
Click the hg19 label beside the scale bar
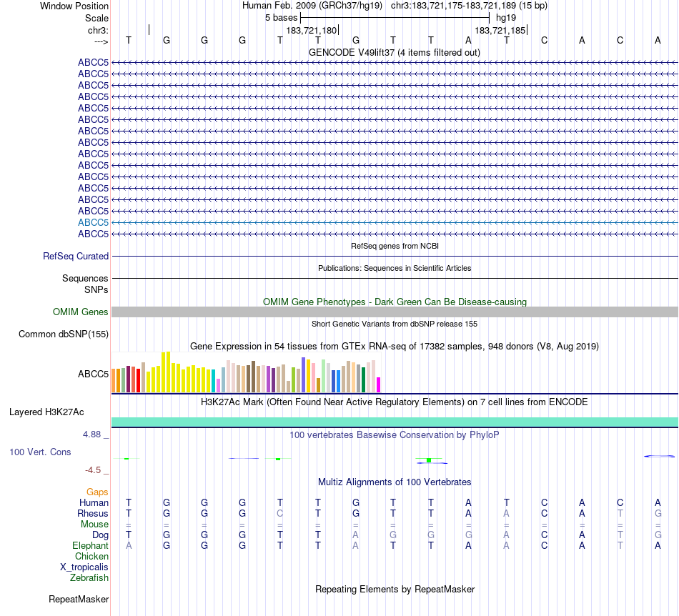[x=506, y=18]
